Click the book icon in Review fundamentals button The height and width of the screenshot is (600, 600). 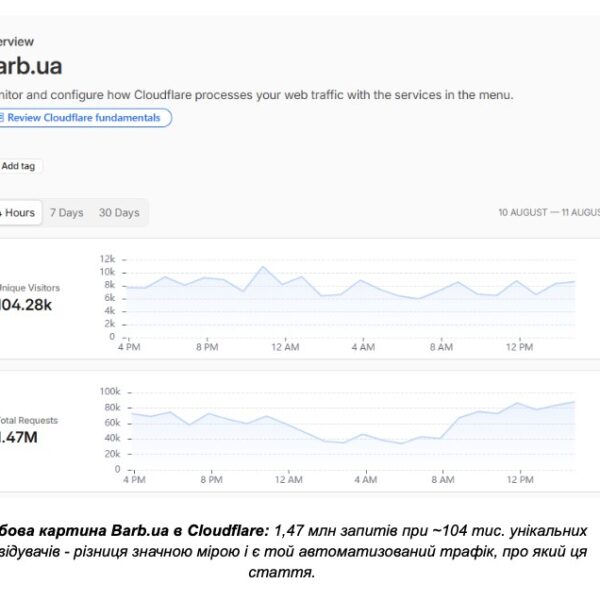point(2,117)
